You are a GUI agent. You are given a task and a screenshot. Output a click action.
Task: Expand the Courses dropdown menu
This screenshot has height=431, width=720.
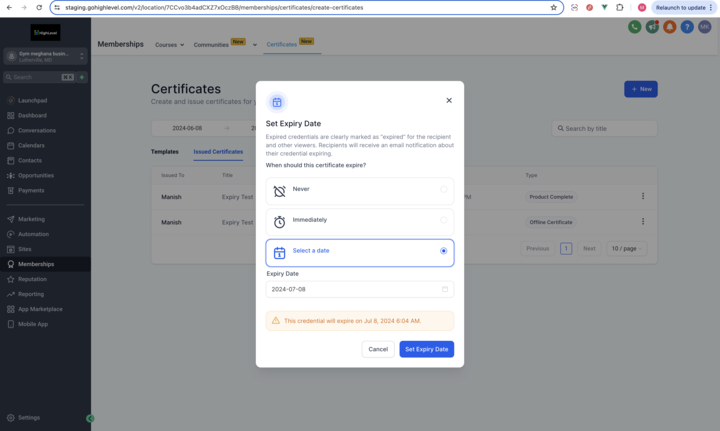(169, 45)
